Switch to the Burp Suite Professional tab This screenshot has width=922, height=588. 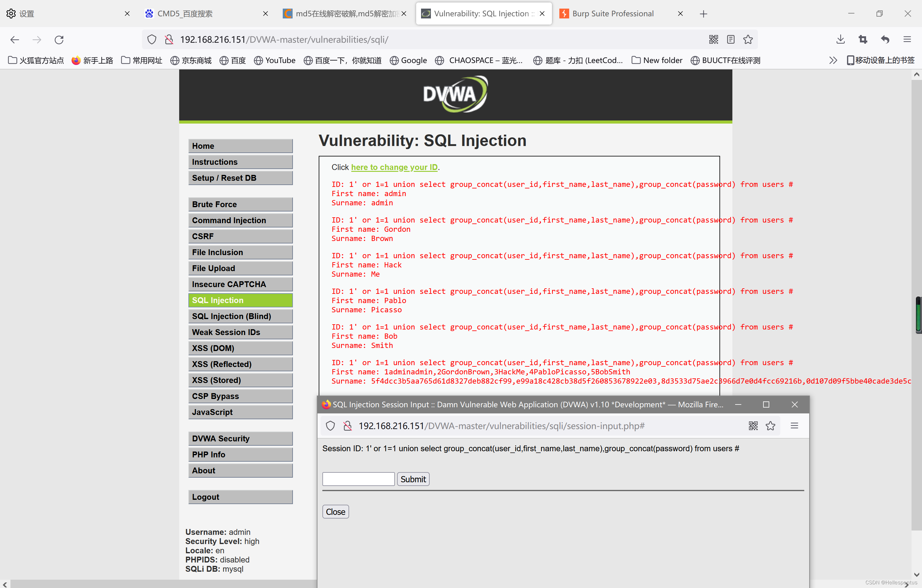click(621, 14)
